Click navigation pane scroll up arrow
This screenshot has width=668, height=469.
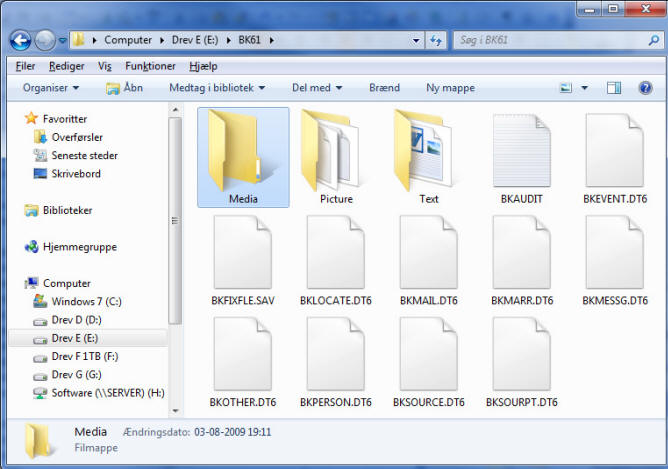point(175,110)
